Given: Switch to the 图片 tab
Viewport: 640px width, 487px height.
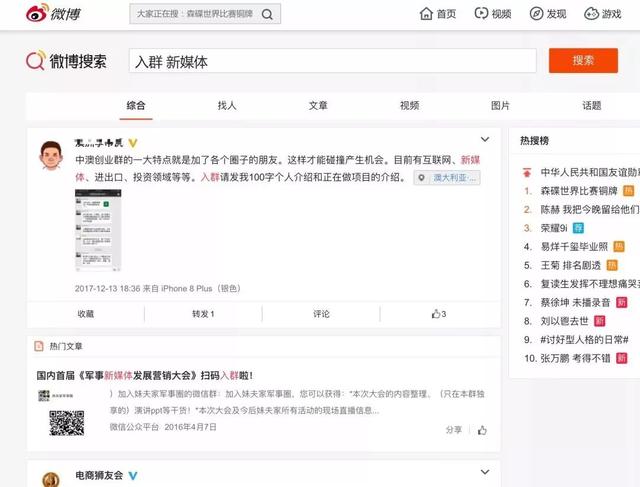Looking at the screenshot, I should (500, 106).
